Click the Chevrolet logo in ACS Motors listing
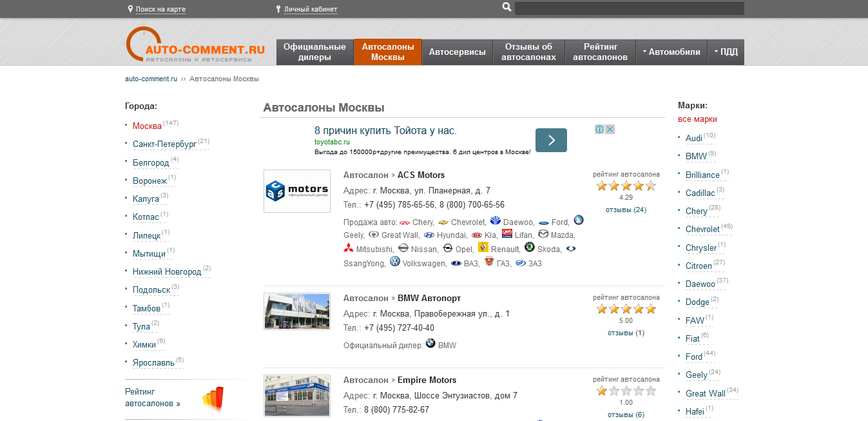This screenshot has height=421, width=868. (x=443, y=222)
